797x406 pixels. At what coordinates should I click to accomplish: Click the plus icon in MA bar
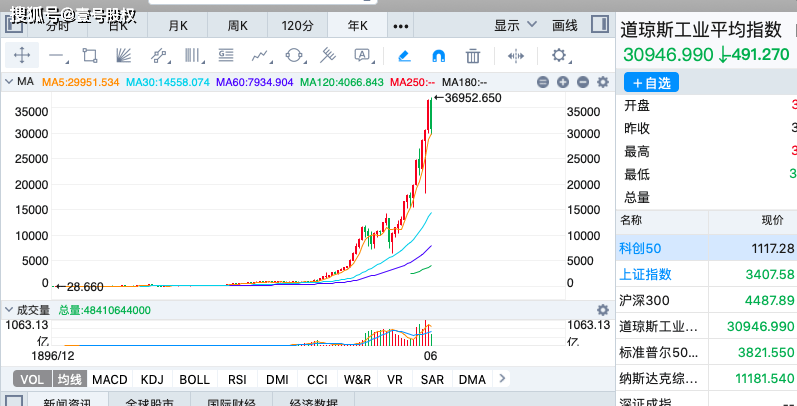(x=563, y=82)
